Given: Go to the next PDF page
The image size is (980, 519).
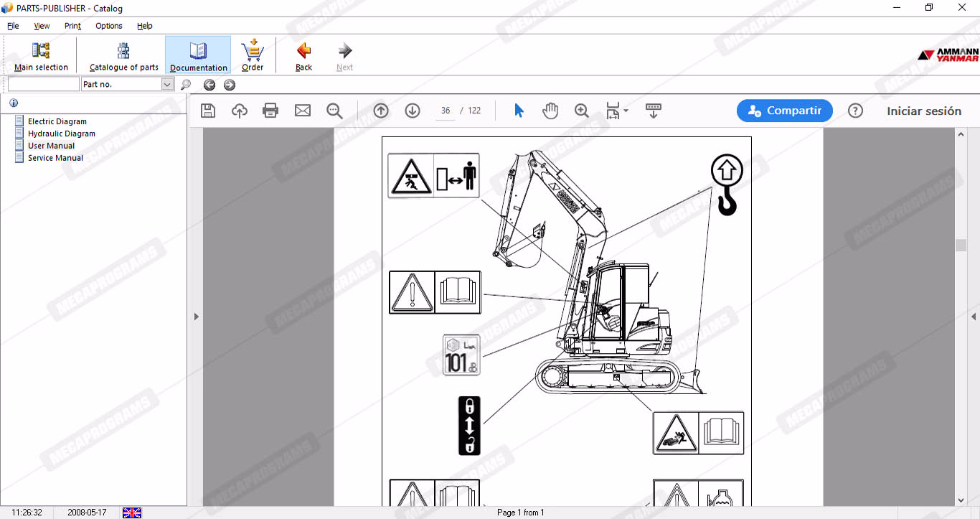Looking at the screenshot, I should (413, 111).
